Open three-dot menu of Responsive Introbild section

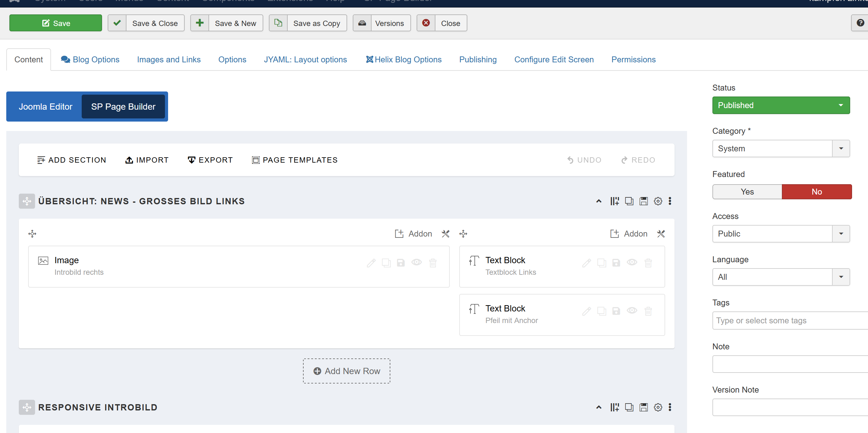(x=670, y=407)
